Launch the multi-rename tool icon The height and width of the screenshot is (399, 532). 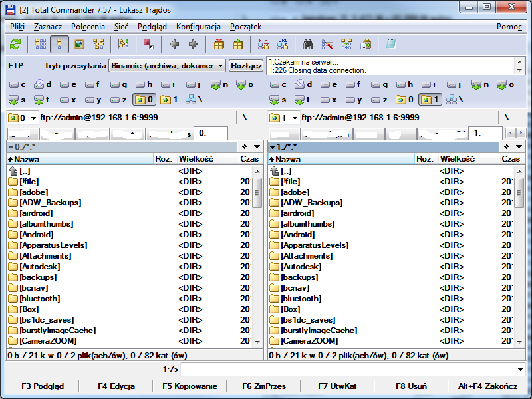pyautogui.click(x=327, y=44)
